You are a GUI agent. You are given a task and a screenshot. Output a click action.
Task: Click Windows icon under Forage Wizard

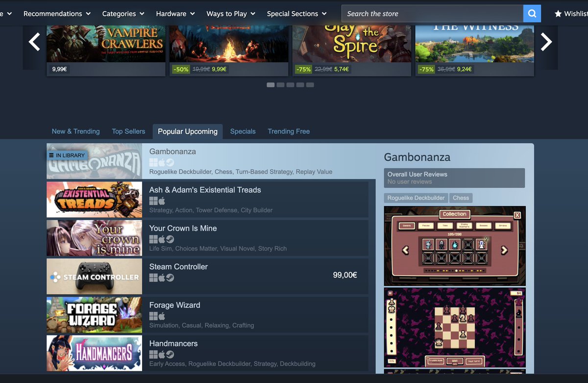coord(153,316)
